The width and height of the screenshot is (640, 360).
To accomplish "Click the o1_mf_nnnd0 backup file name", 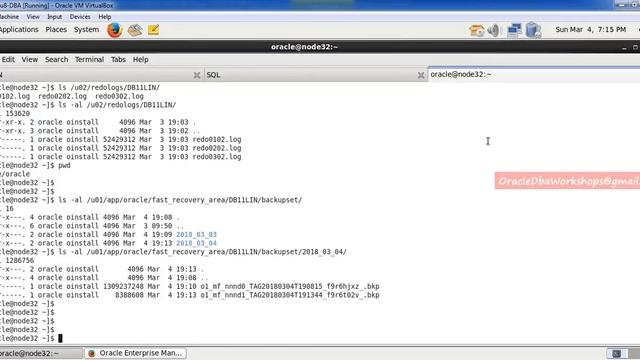I will click(x=290, y=287).
